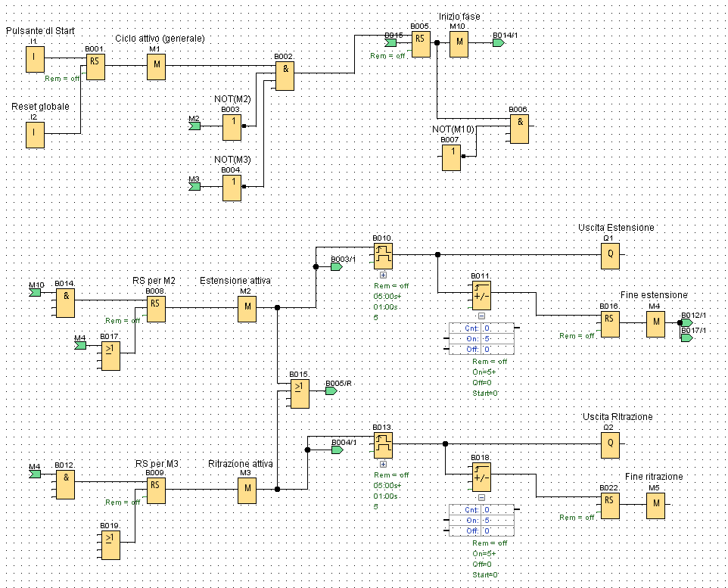
Task: Select memory flag block M5
Action: point(655,506)
